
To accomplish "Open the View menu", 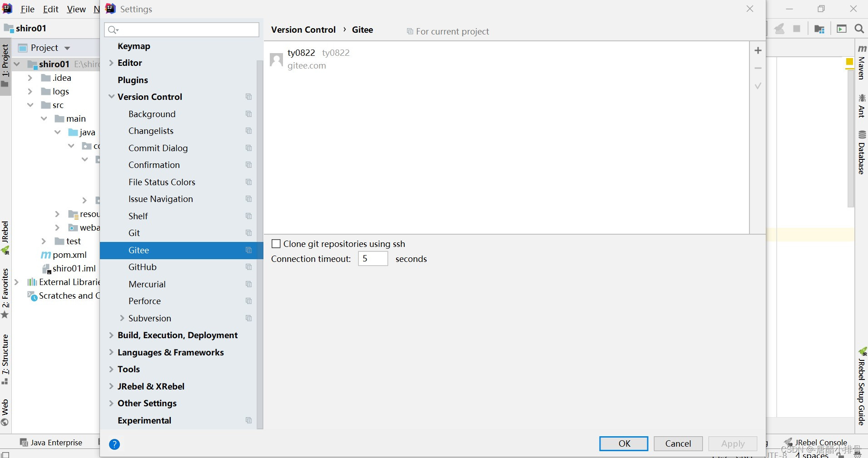I will [76, 9].
